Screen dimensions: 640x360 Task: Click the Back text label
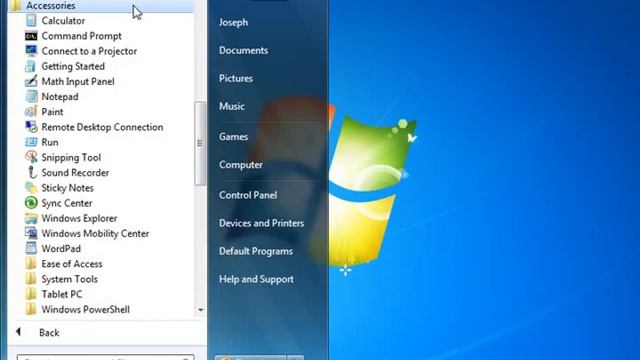pos(49,333)
